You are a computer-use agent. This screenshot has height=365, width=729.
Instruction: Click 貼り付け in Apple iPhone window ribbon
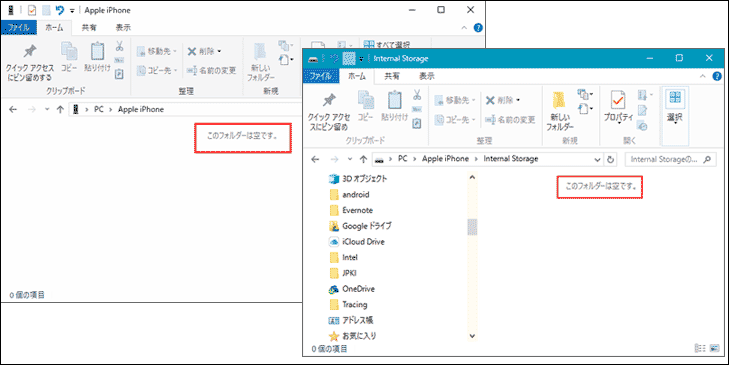pos(97,58)
